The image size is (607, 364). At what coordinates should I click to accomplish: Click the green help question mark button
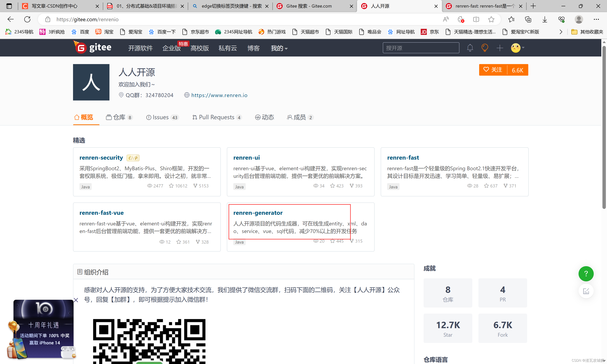point(586,274)
